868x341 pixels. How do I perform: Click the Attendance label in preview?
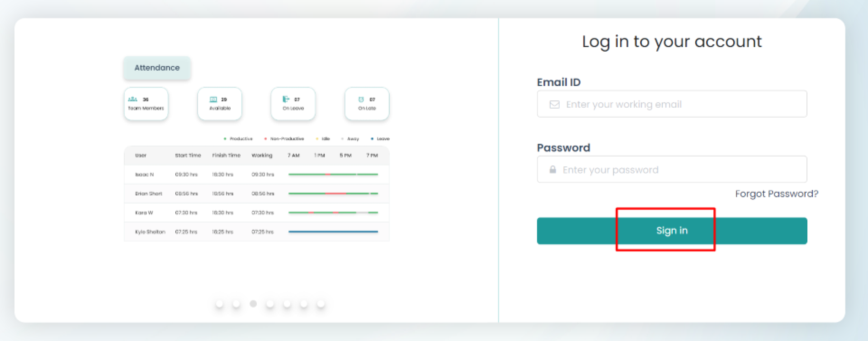(x=157, y=68)
